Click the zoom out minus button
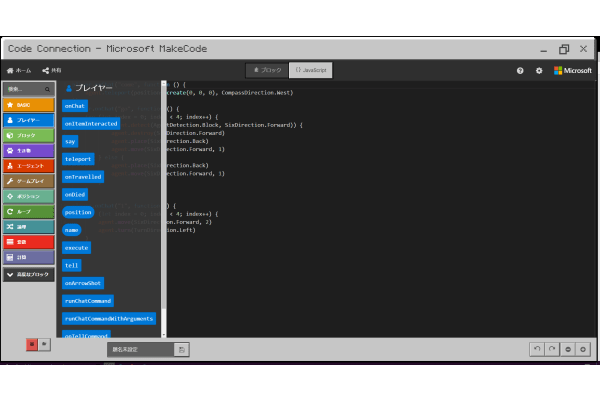Screen dimensions: 600x400 [568, 349]
